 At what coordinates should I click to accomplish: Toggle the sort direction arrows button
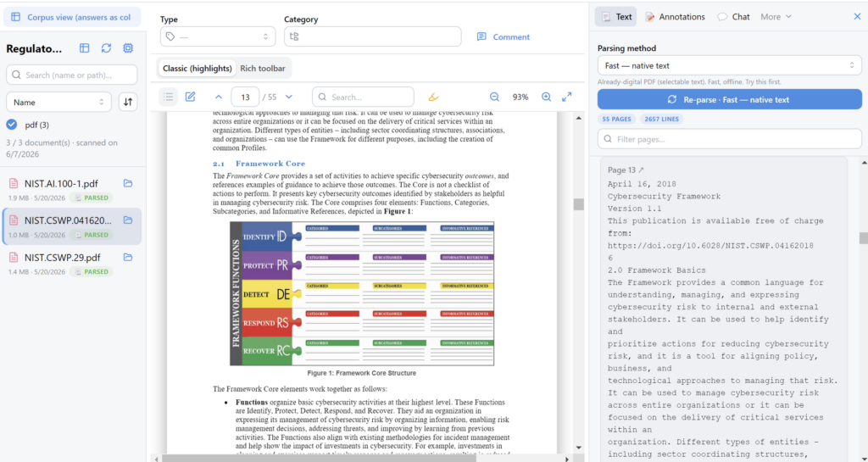pos(128,102)
